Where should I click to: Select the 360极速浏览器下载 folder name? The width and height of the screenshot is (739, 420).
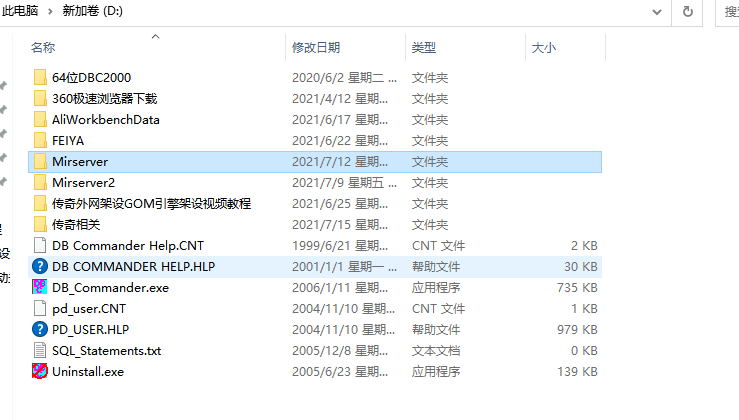[x=104, y=99]
